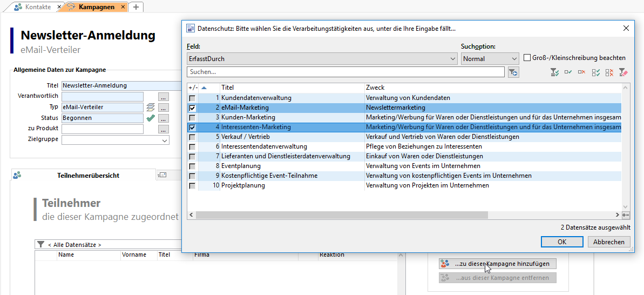The width and height of the screenshot is (644, 295).
Task: Click the double green checkmarks select-all icon
Action: [x=596, y=72]
